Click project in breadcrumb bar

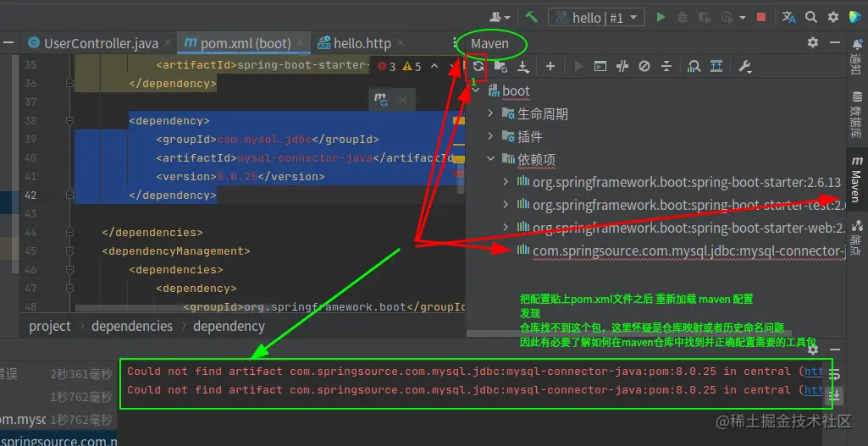50,326
